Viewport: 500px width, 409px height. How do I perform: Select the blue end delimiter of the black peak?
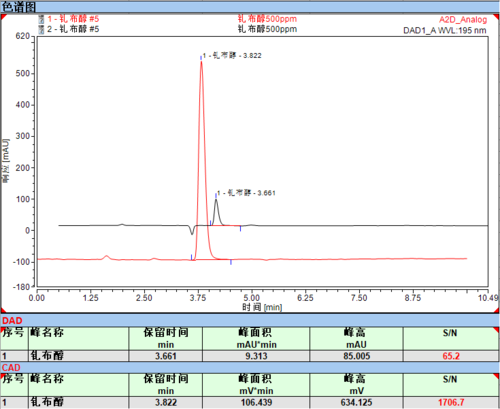tap(240, 228)
